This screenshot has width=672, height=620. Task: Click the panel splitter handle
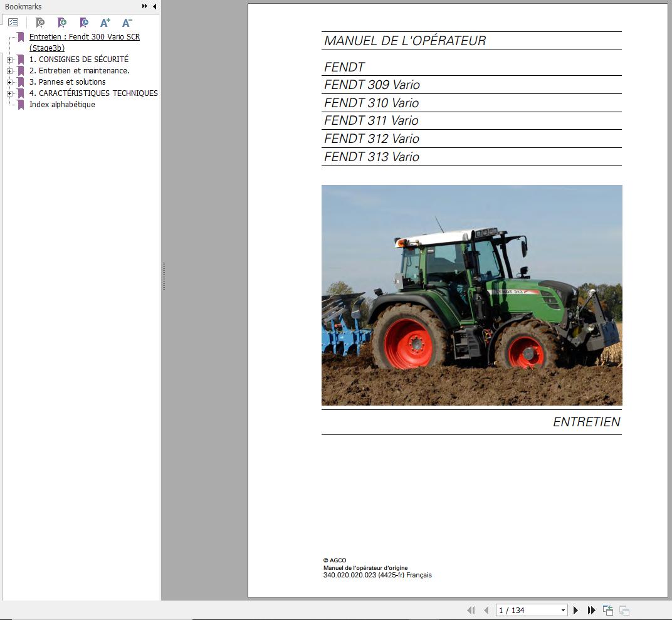(164, 276)
